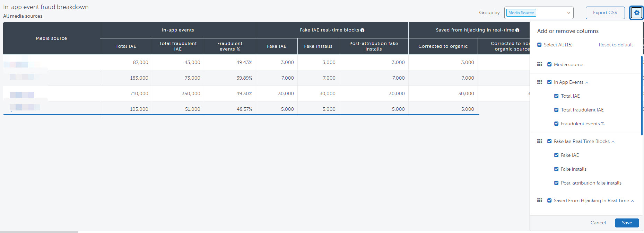Click the horizontal scrollbar at the bottom

(39, 232)
